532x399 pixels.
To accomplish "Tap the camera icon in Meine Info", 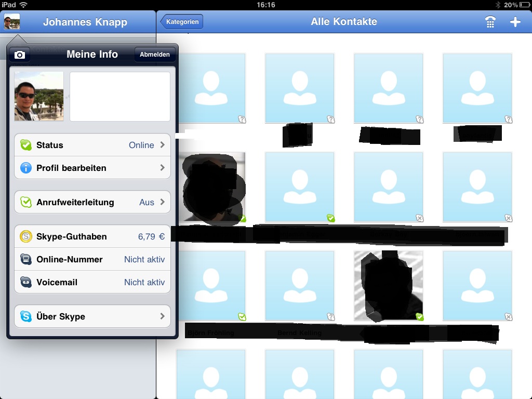I will coord(20,55).
